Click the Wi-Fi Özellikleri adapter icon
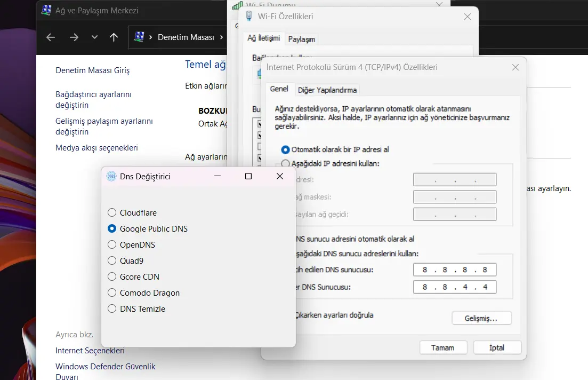 pyautogui.click(x=248, y=16)
